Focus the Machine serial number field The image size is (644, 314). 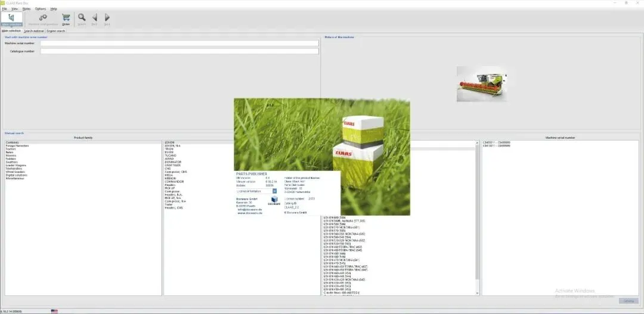click(179, 43)
